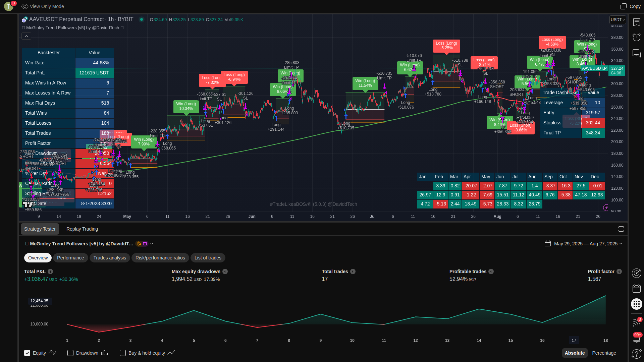Open the calendar icon in right sidebar
This screenshot has height=362, width=644.
point(636,289)
